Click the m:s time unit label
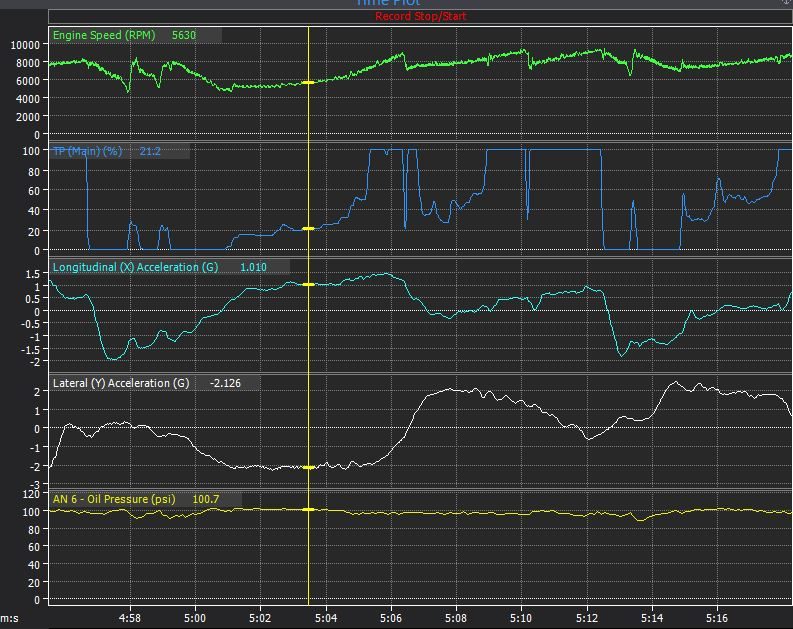 click(10, 619)
